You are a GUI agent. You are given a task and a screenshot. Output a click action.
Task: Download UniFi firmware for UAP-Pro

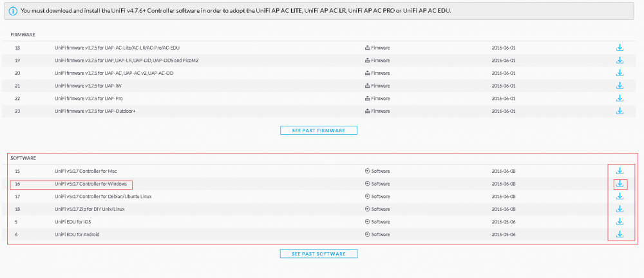click(x=620, y=99)
